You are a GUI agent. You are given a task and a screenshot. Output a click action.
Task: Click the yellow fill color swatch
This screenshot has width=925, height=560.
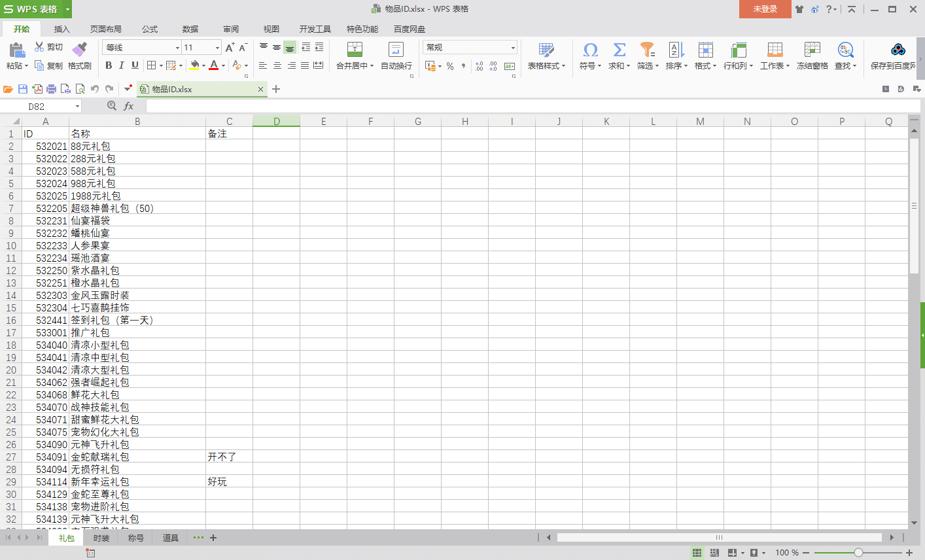194,65
